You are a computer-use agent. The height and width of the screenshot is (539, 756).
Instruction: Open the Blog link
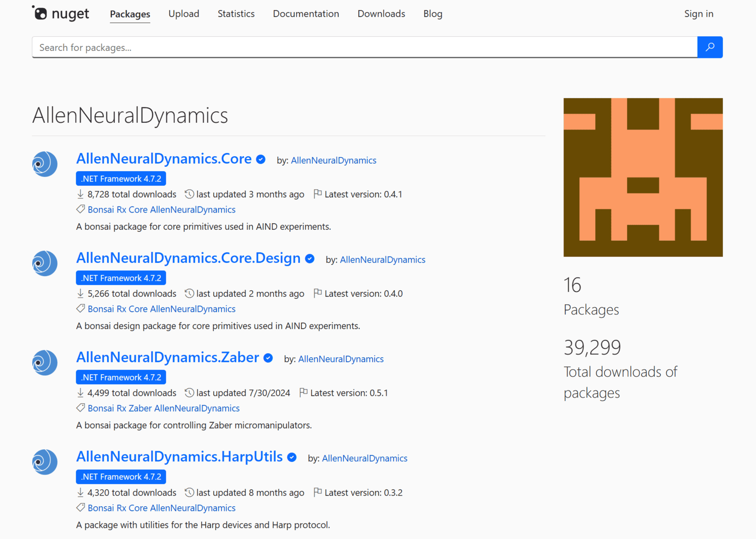[x=433, y=14]
